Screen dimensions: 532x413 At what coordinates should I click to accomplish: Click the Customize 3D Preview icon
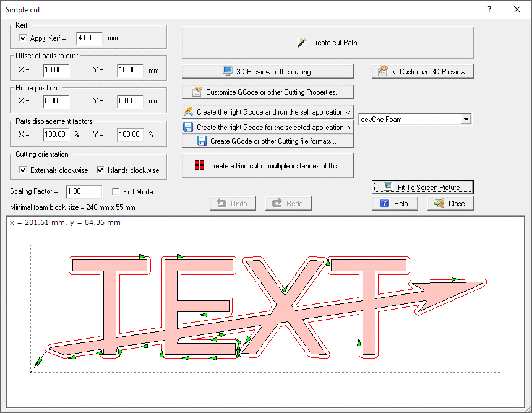pos(423,71)
